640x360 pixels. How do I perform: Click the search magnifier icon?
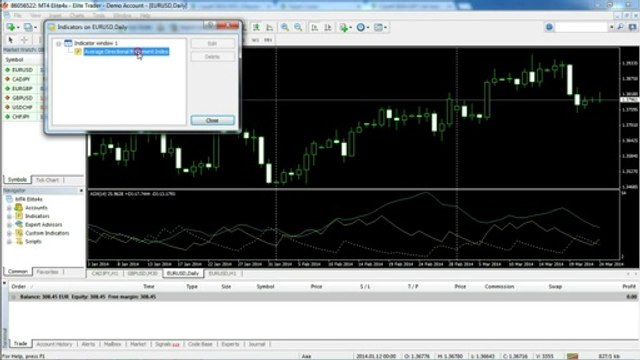click(620, 27)
